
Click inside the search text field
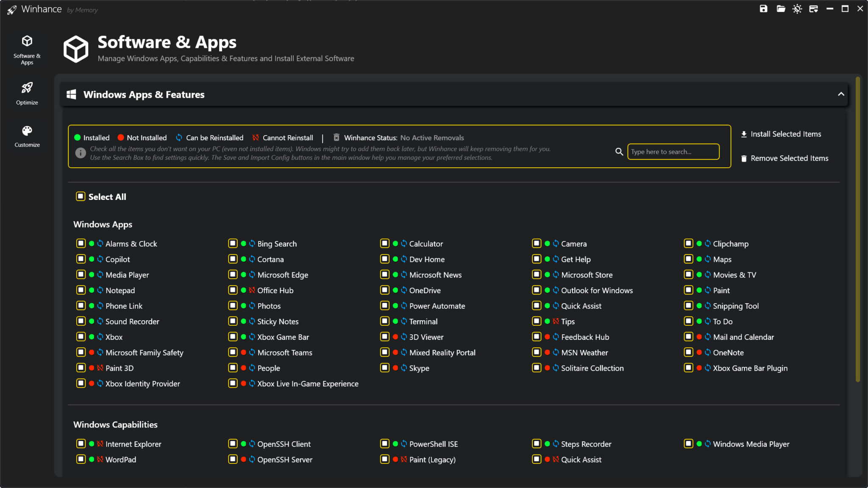pyautogui.click(x=673, y=152)
